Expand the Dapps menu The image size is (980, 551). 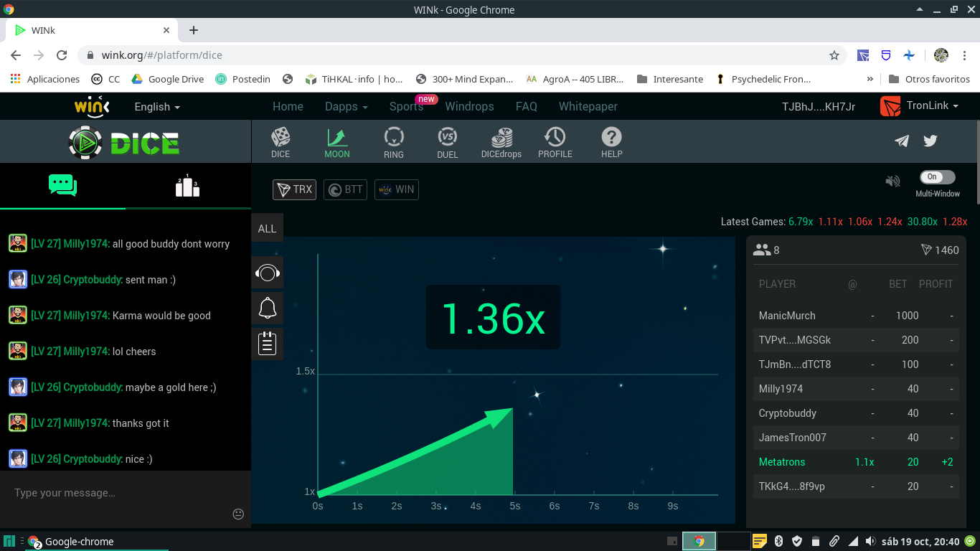coord(347,106)
